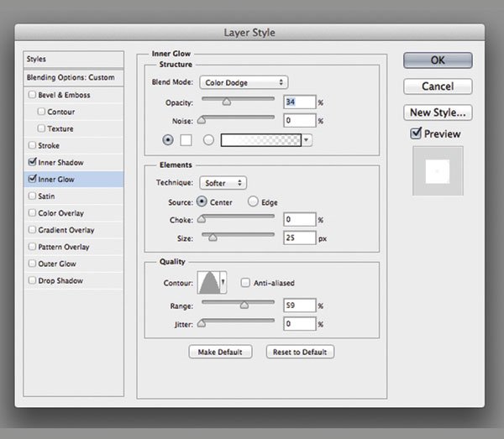Enable the Drop Shadow checkbox

(x=32, y=280)
